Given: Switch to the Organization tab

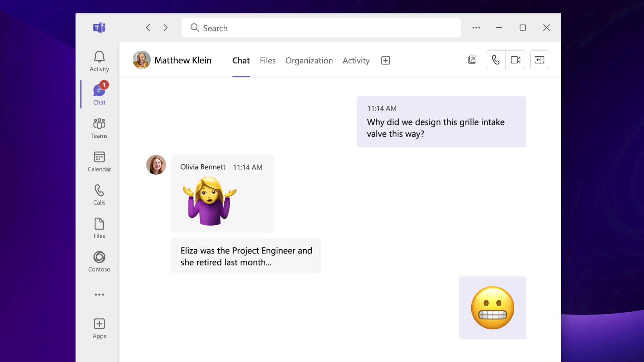Looking at the screenshot, I should (309, 61).
